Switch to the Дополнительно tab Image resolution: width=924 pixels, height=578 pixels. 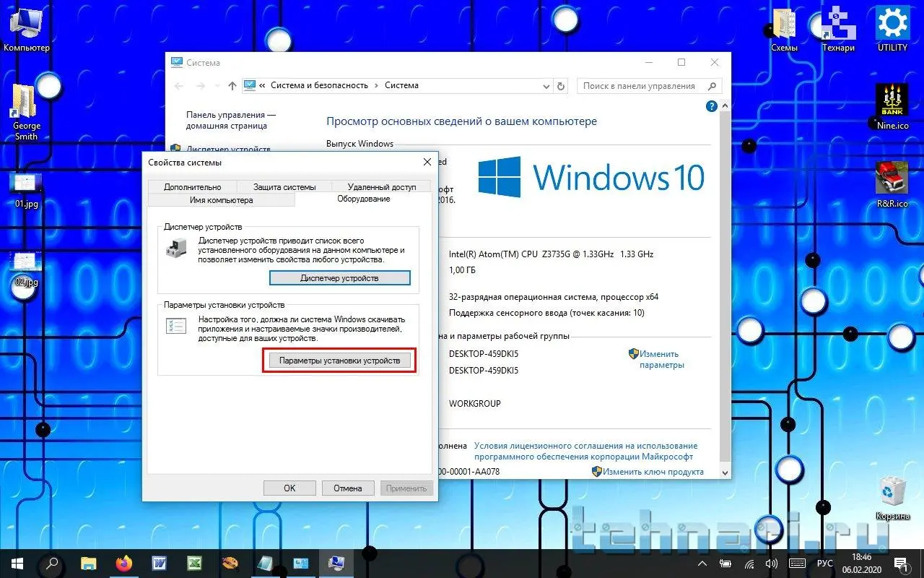(x=192, y=187)
